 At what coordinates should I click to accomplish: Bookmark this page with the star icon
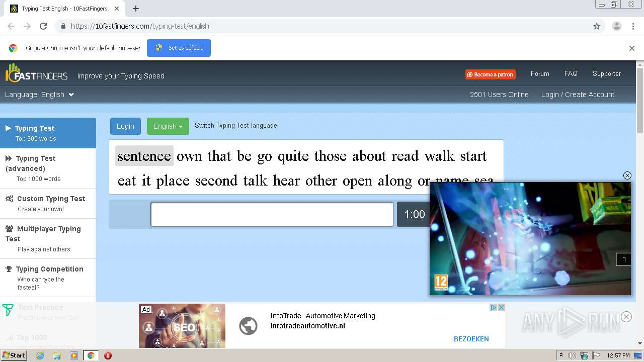pyautogui.click(x=597, y=26)
